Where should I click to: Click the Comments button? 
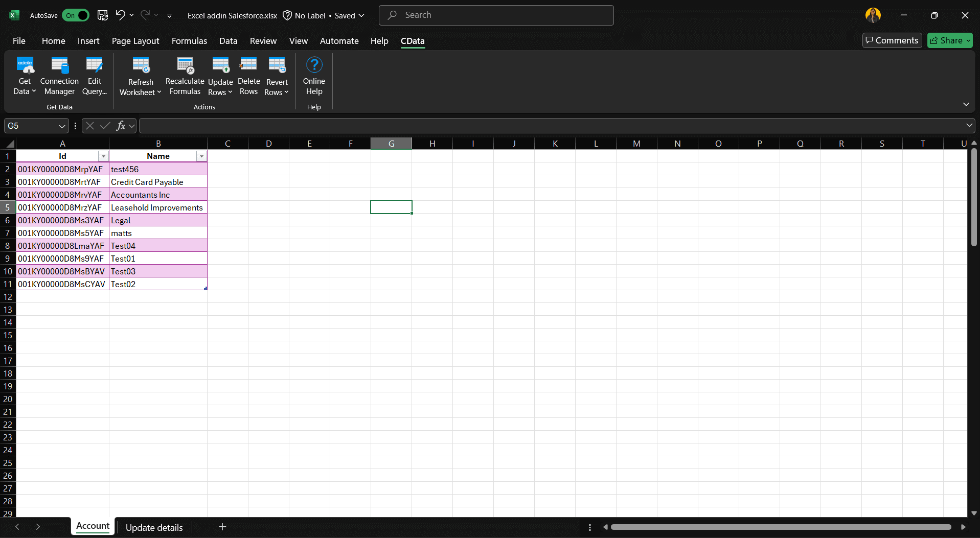click(x=892, y=40)
